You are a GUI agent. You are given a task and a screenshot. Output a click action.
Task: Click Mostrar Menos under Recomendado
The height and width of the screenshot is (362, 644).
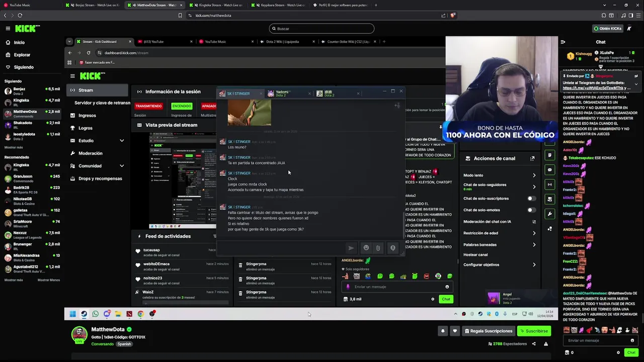(x=49, y=280)
